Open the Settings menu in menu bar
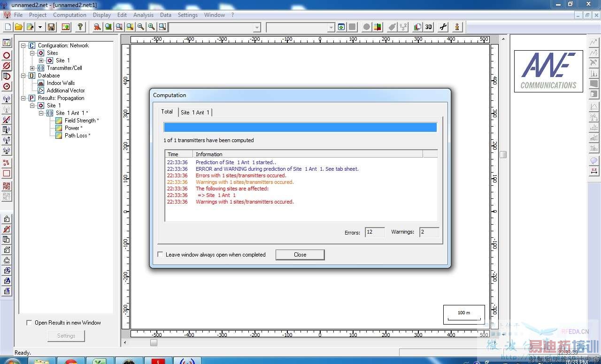Image resolution: width=601 pixels, height=364 pixels. tap(187, 15)
